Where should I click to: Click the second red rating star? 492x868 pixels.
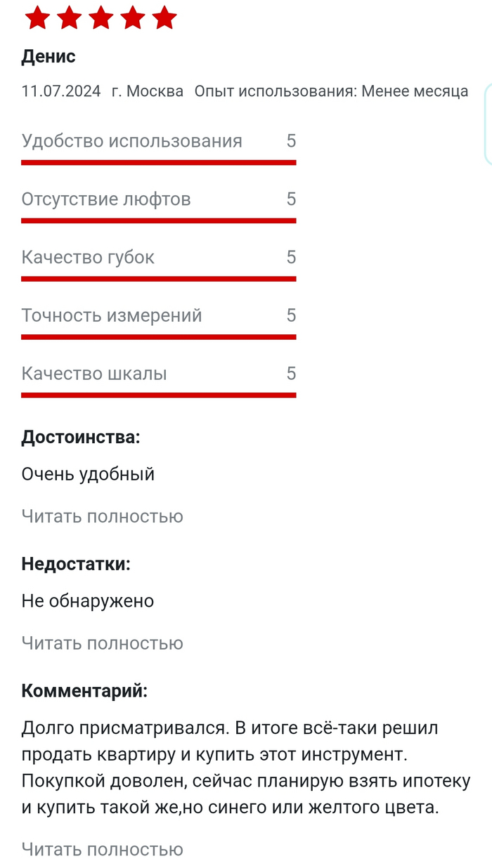[69, 18]
